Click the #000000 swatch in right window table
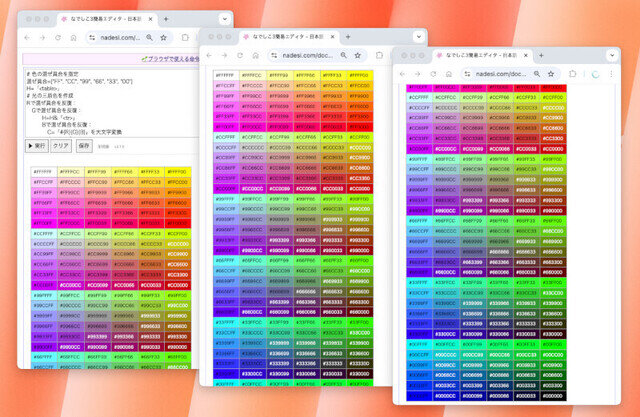This screenshot has width=640, height=417. coord(553,395)
